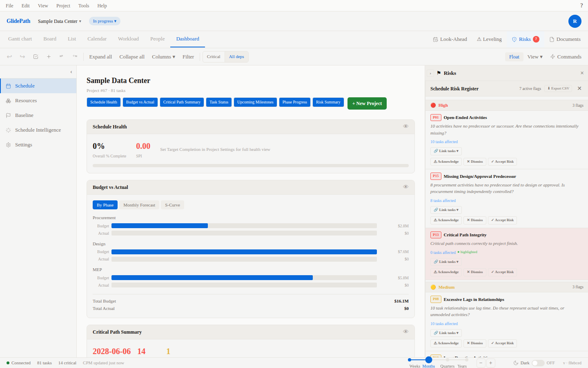Click the Monthly Forecast option
This screenshot has width=588, height=368.
[x=139, y=205]
